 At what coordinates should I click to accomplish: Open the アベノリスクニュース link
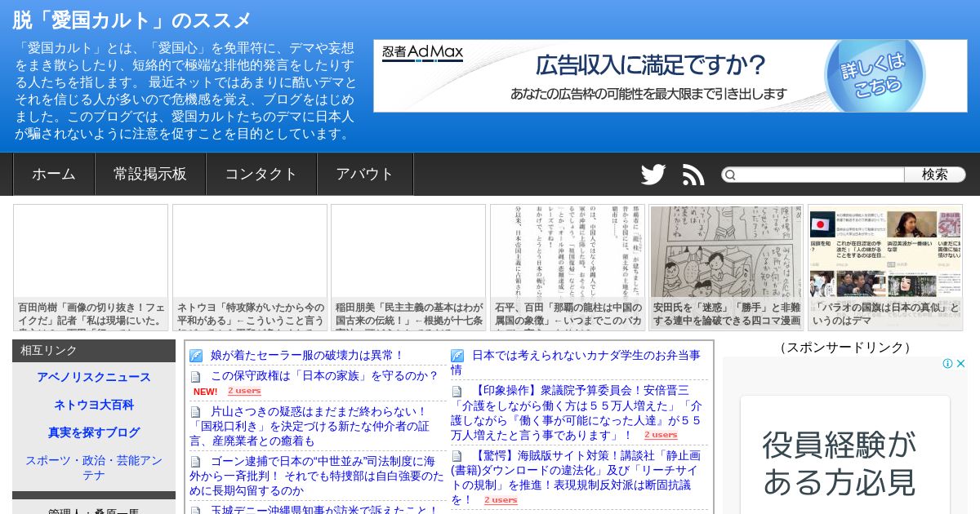point(94,377)
